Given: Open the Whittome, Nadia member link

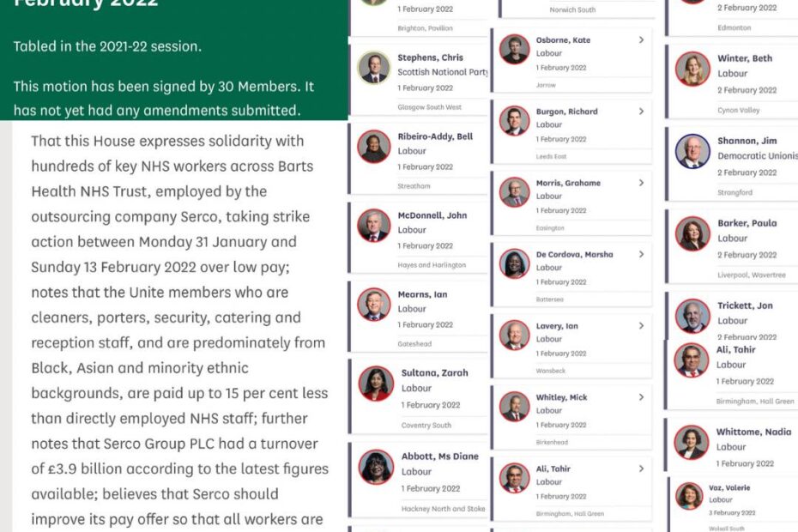Looking at the screenshot, I should pos(753,432).
